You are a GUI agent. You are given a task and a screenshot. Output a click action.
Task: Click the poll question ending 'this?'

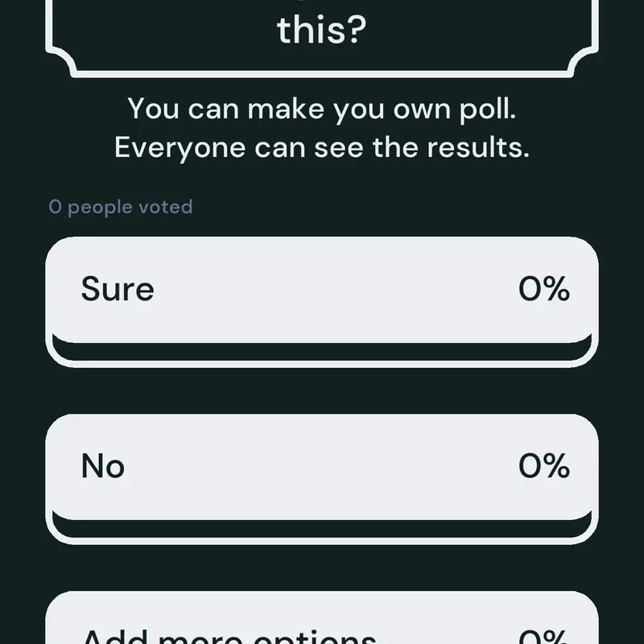321,29
